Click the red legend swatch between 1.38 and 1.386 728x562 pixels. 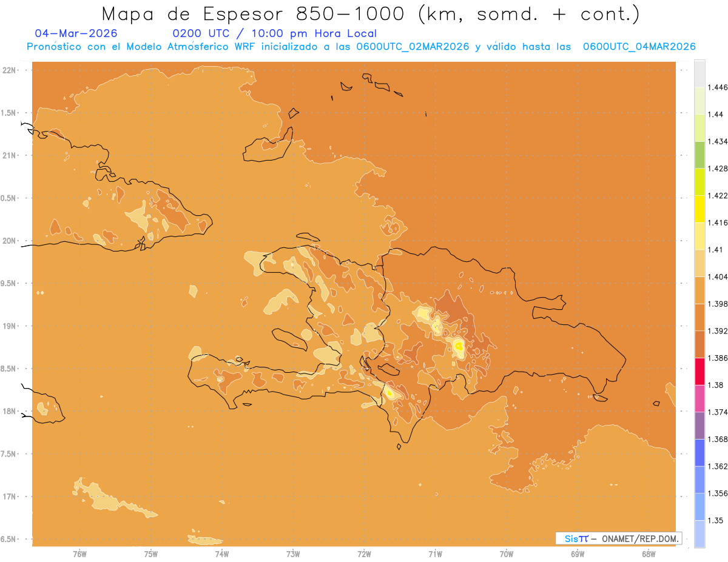(x=699, y=372)
